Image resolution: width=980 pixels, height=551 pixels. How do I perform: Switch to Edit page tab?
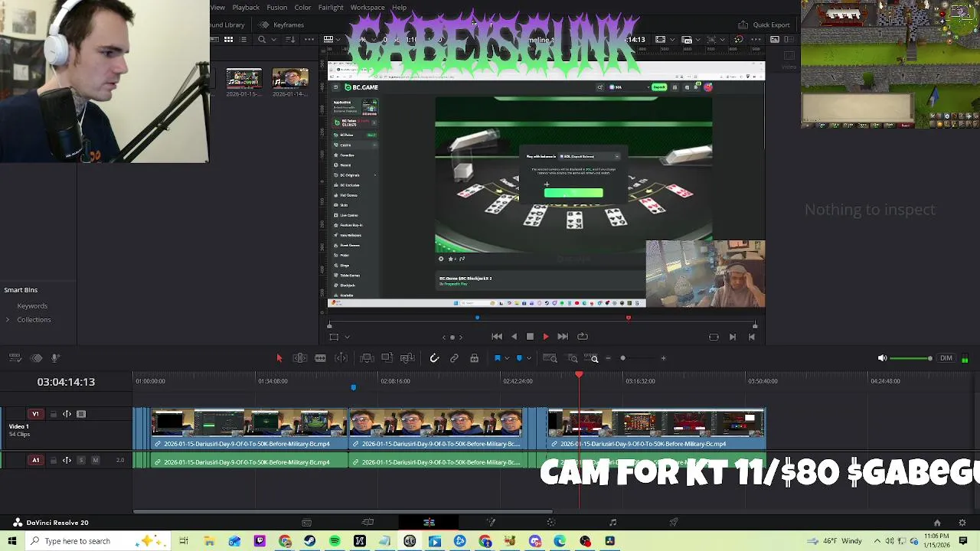(429, 523)
